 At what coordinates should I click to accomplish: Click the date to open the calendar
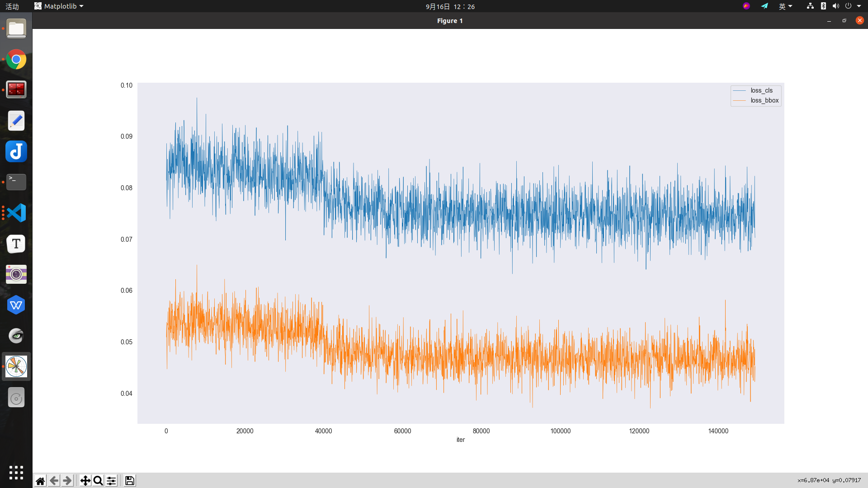449,6
